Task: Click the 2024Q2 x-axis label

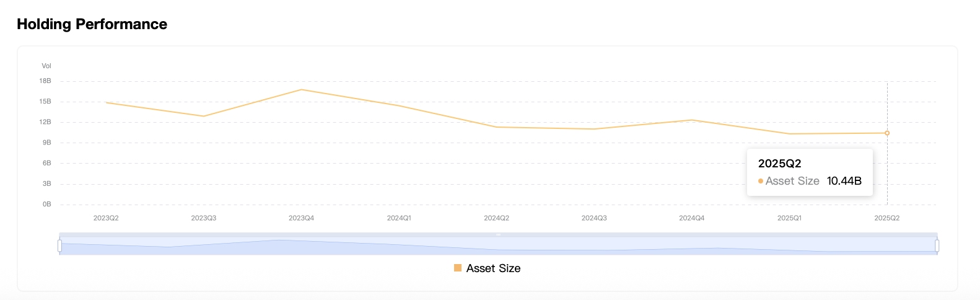Action: tap(496, 218)
